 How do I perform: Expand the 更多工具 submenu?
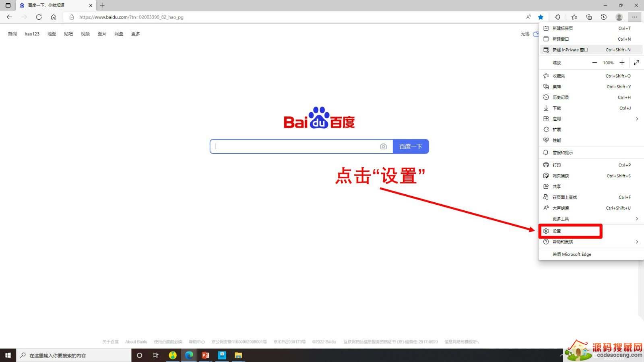637,219
